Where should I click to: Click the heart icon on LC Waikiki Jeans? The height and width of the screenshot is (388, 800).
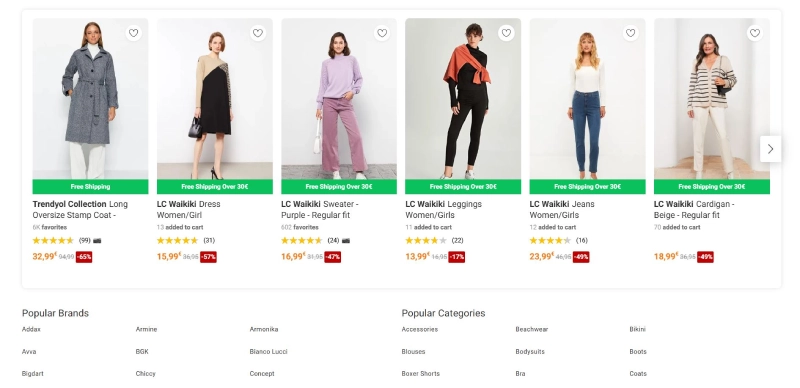[x=631, y=33]
